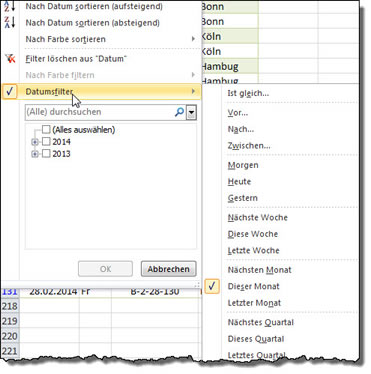Check the 2014 checkbox

click(x=46, y=142)
